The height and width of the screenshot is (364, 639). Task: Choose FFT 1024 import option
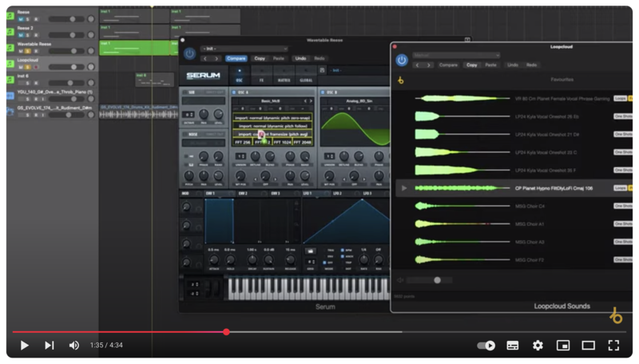tap(283, 142)
